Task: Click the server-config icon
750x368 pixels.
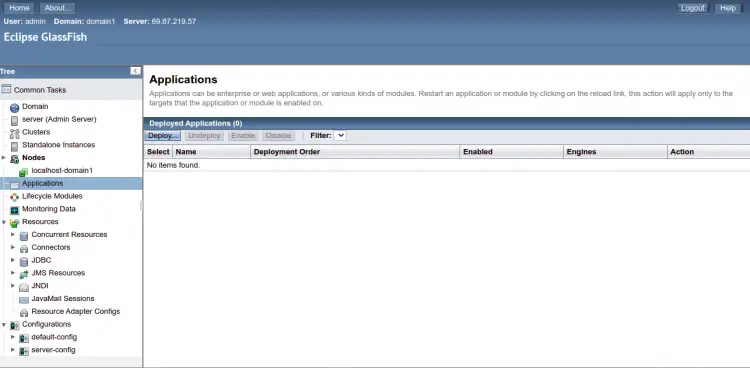Action: tap(24, 351)
